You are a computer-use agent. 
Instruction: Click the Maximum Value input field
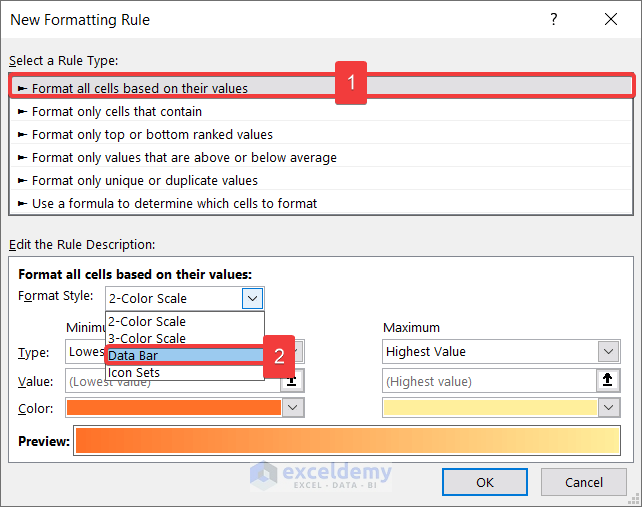pos(489,381)
